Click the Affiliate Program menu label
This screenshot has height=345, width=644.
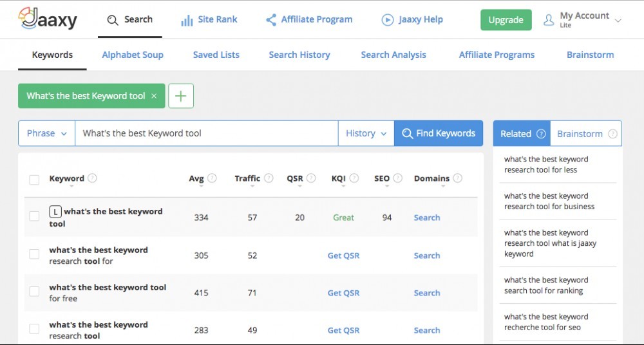click(x=317, y=19)
